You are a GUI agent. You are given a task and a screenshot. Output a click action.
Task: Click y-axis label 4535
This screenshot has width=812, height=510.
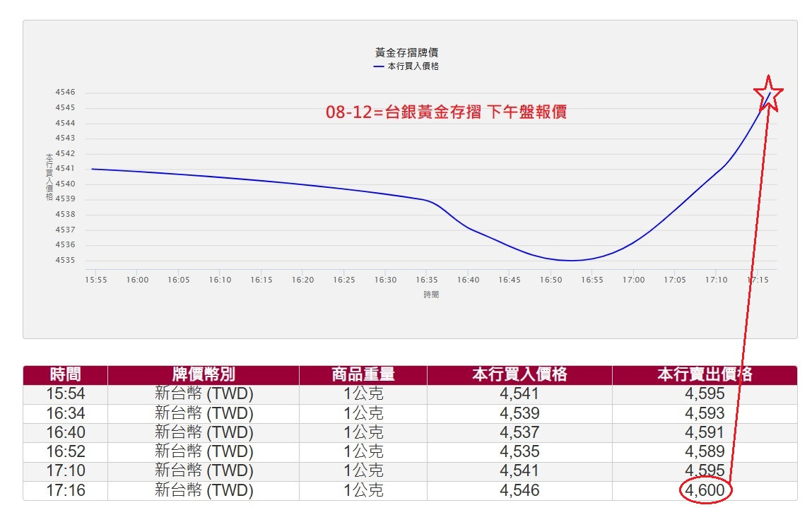point(65,260)
